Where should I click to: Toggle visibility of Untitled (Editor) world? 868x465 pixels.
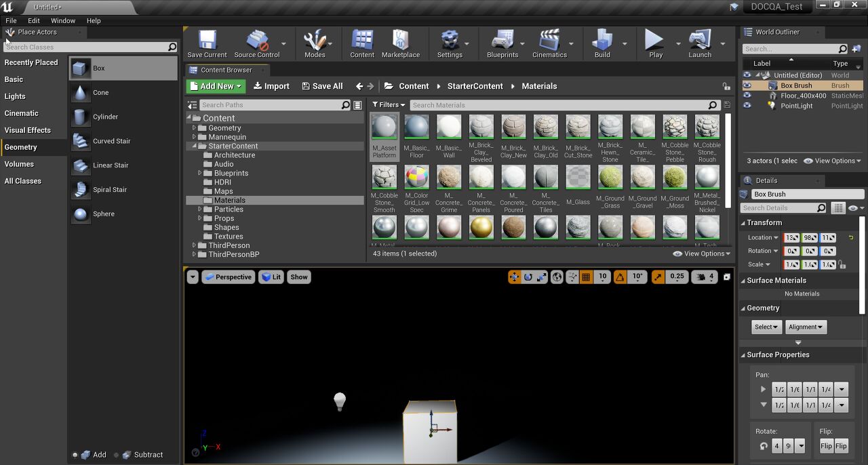[x=747, y=75]
